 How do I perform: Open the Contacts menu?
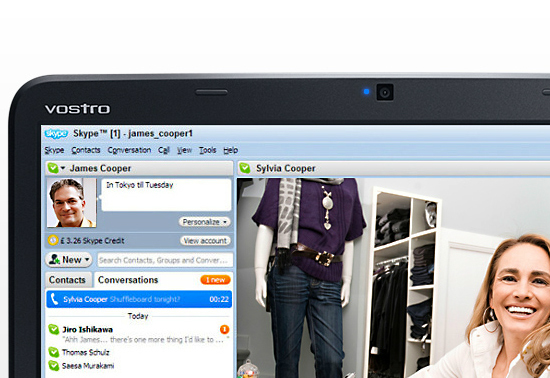(86, 150)
